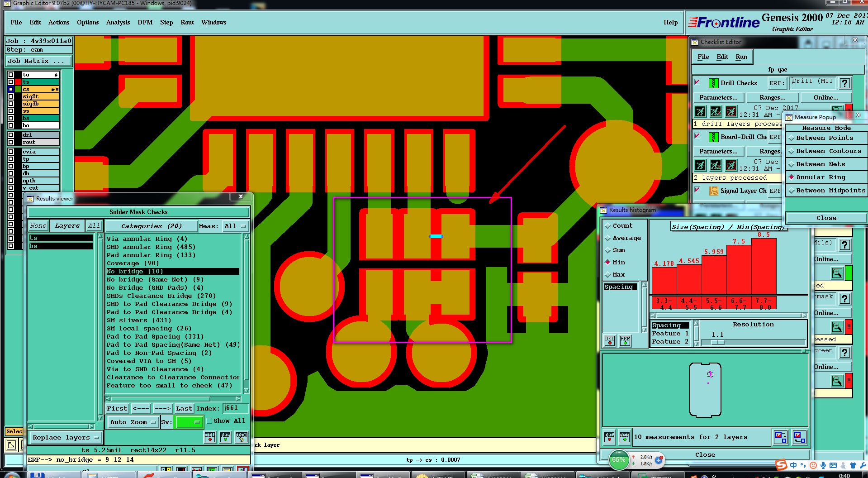Viewport: 868px width, 478px height.
Task: Open Job Matrix button
Action: 39,61
